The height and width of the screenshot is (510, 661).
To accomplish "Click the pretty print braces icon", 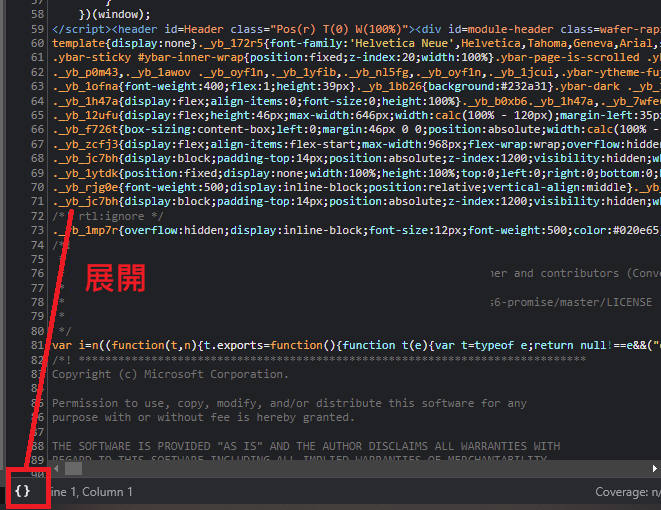I will click(22, 491).
